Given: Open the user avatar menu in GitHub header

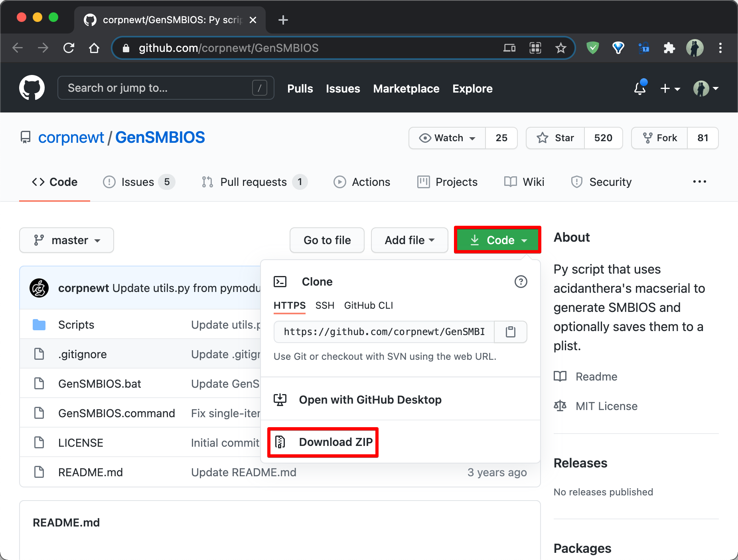Looking at the screenshot, I should 706,88.
